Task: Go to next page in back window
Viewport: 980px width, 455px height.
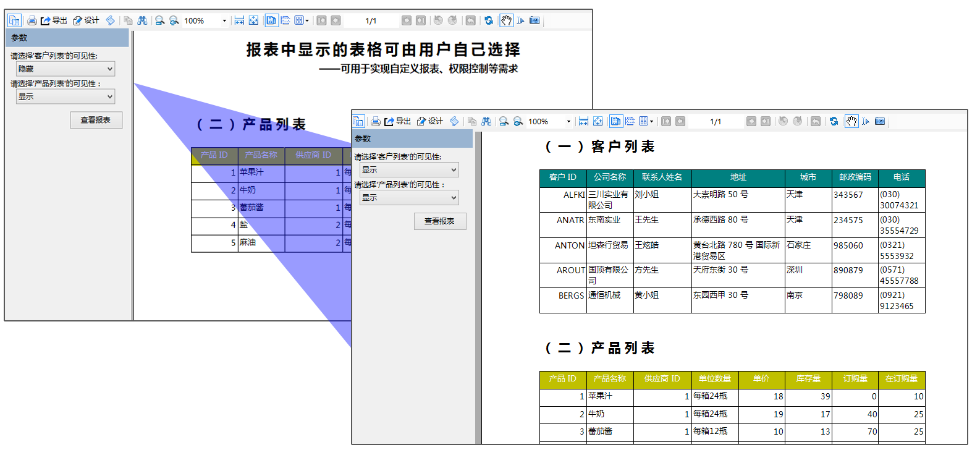Action: [x=406, y=20]
